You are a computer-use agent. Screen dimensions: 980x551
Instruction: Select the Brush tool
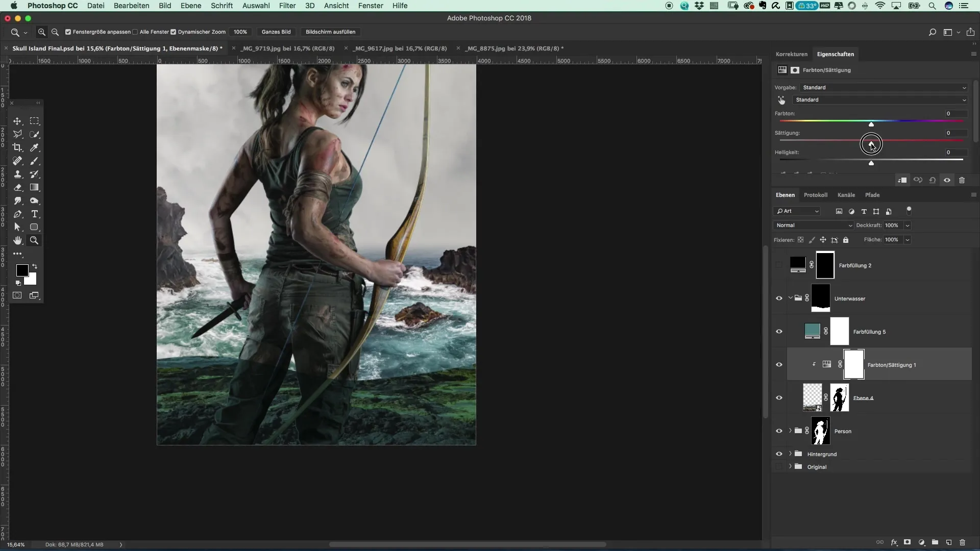[x=34, y=161]
